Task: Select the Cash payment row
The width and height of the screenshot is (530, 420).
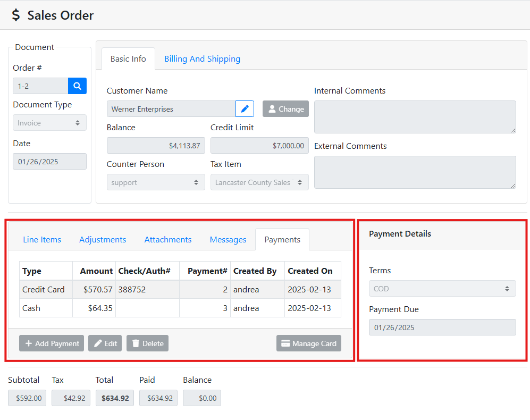Action: click(x=180, y=308)
